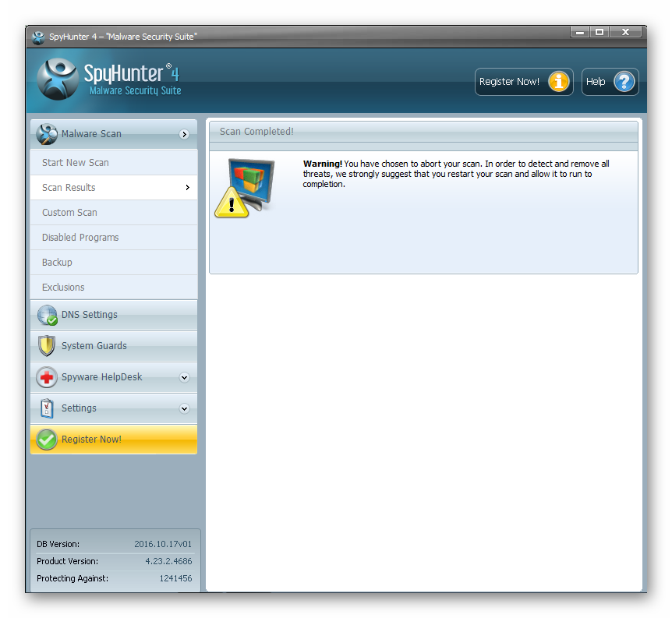
Task: Close the SpyHunter window
Action: (x=625, y=32)
